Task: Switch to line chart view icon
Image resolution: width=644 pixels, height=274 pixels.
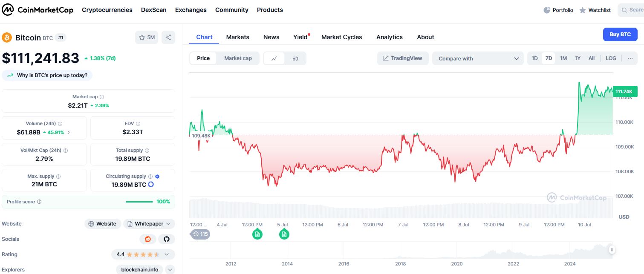Action: (x=274, y=59)
